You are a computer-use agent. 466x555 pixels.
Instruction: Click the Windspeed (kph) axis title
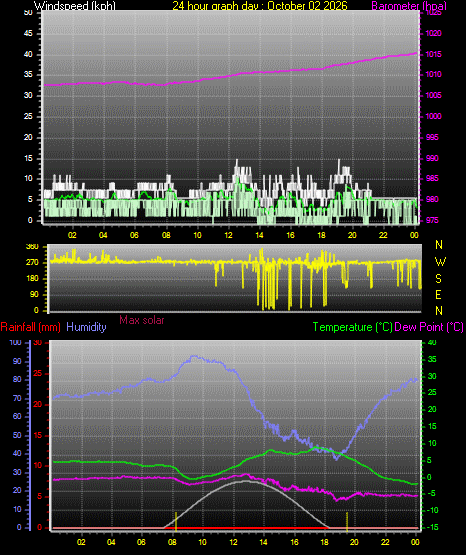coord(75,6)
